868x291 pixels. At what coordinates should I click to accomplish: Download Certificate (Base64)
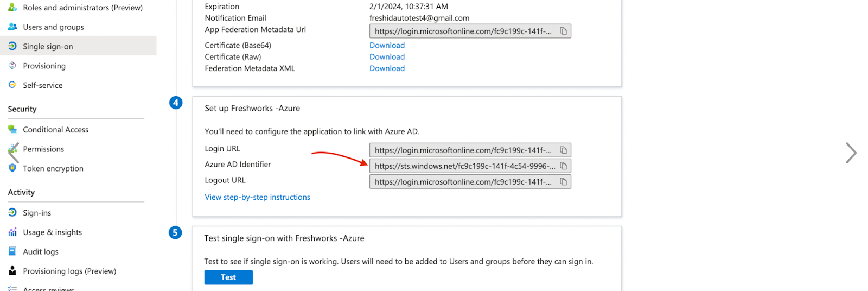tap(387, 46)
